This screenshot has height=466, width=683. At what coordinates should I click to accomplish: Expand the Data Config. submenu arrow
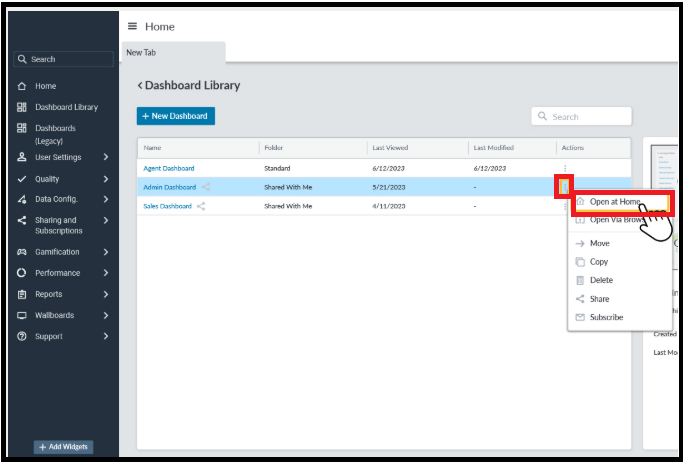click(106, 199)
